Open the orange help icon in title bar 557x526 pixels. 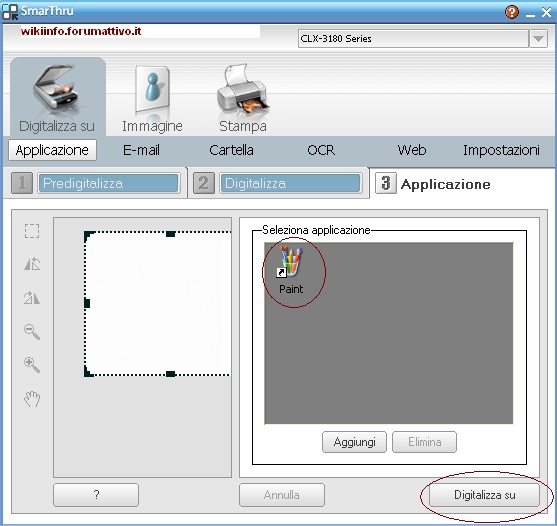pyautogui.click(x=512, y=12)
